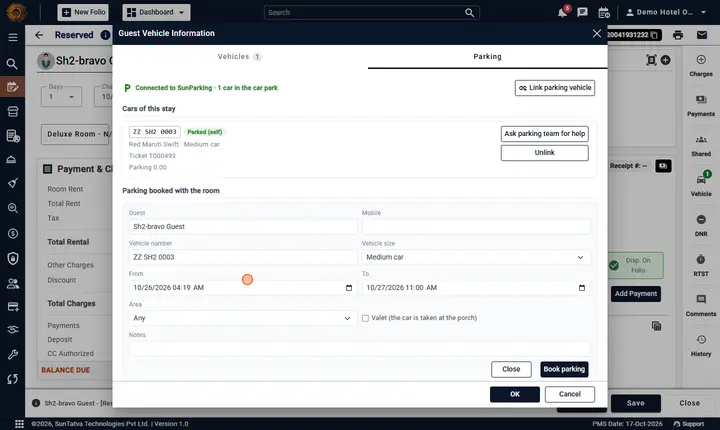The height and width of the screenshot is (430, 720).
Task: Open the hamburger menu in left sidebar
Action: tap(13, 37)
